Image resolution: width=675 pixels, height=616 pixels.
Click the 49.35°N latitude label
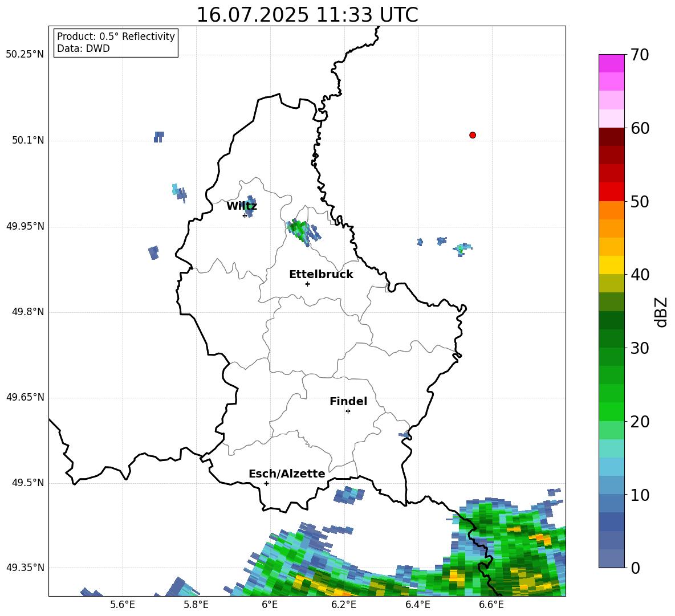click(25, 568)
